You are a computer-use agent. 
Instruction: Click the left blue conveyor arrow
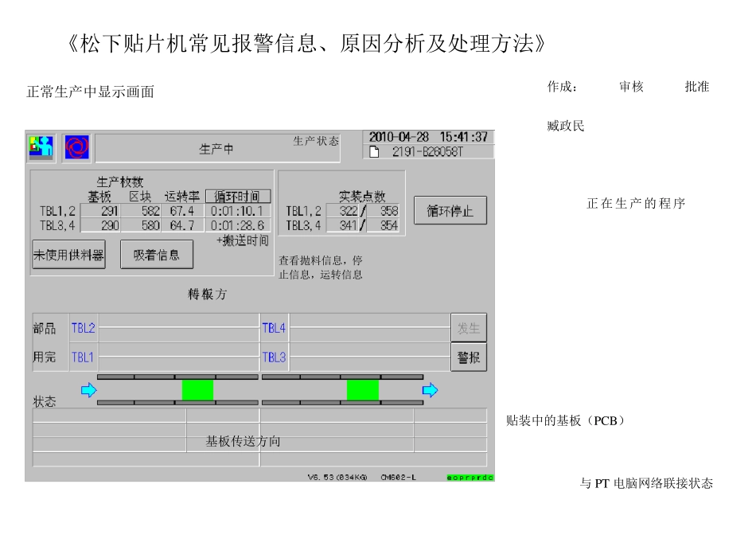coord(88,390)
